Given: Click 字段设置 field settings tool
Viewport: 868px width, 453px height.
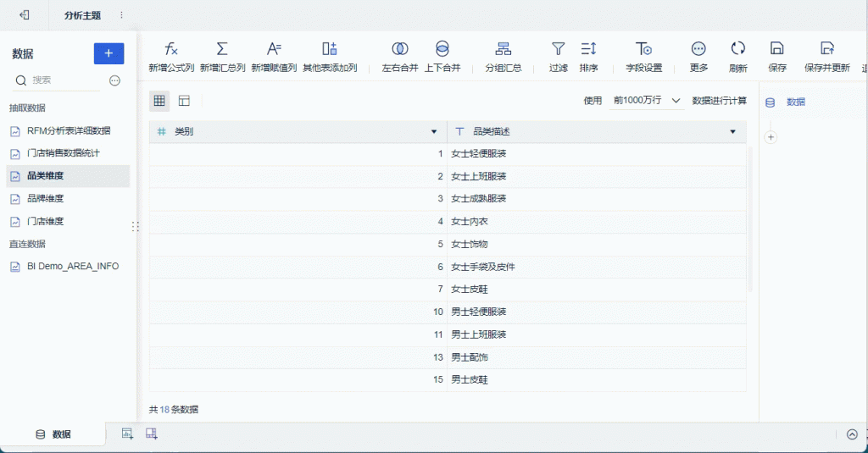Looking at the screenshot, I should click(x=644, y=57).
